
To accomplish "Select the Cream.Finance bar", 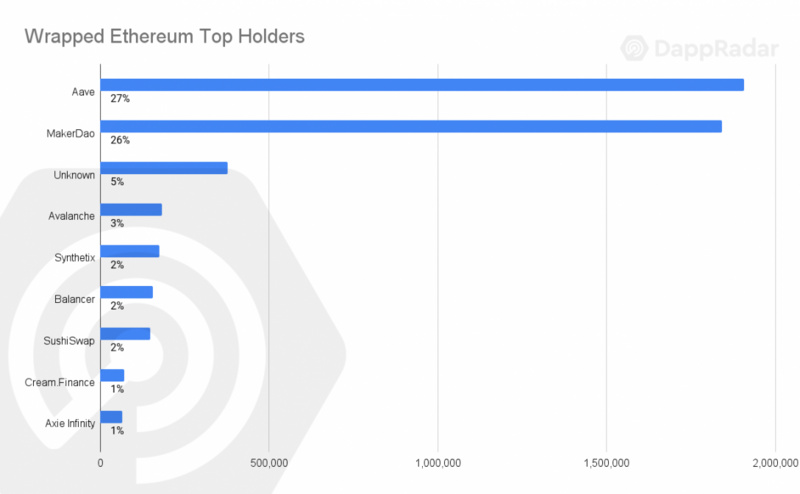I will 112,375.
